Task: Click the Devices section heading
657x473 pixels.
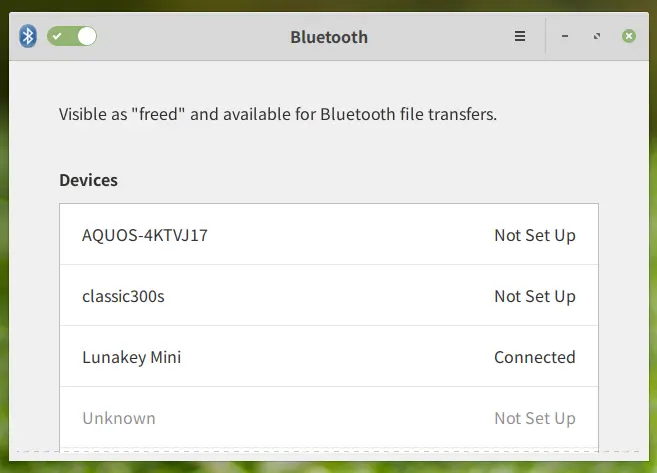Action: tap(88, 180)
